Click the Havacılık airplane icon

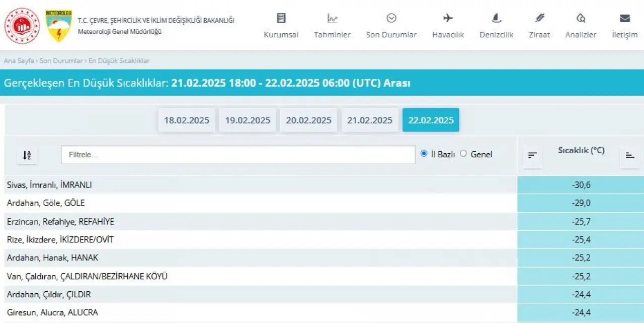click(448, 19)
